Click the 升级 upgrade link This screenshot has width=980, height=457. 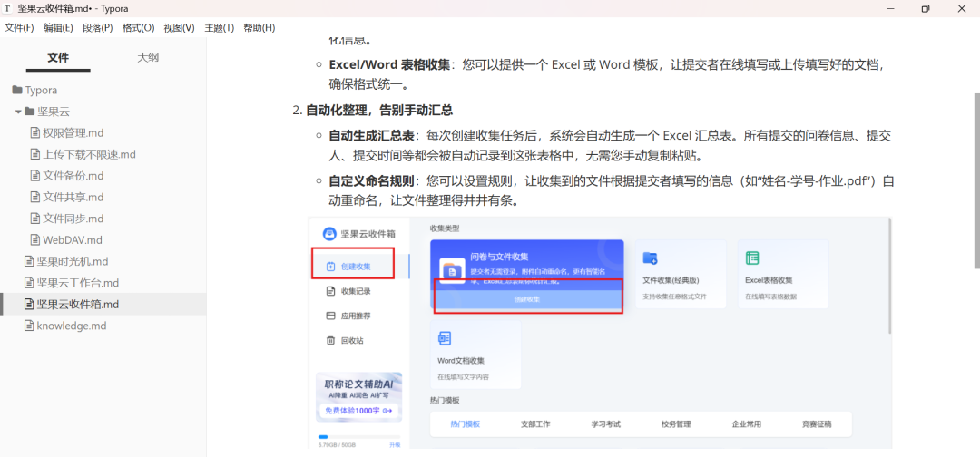point(395,445)
